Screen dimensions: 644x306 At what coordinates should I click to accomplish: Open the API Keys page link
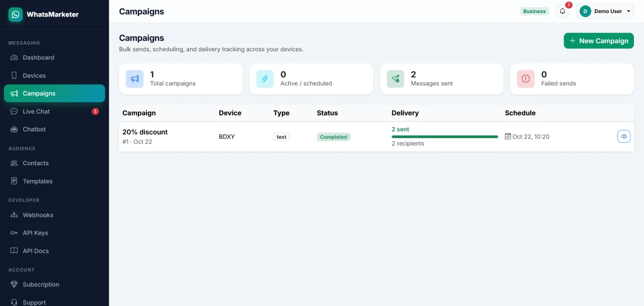[x=54, y=233]
